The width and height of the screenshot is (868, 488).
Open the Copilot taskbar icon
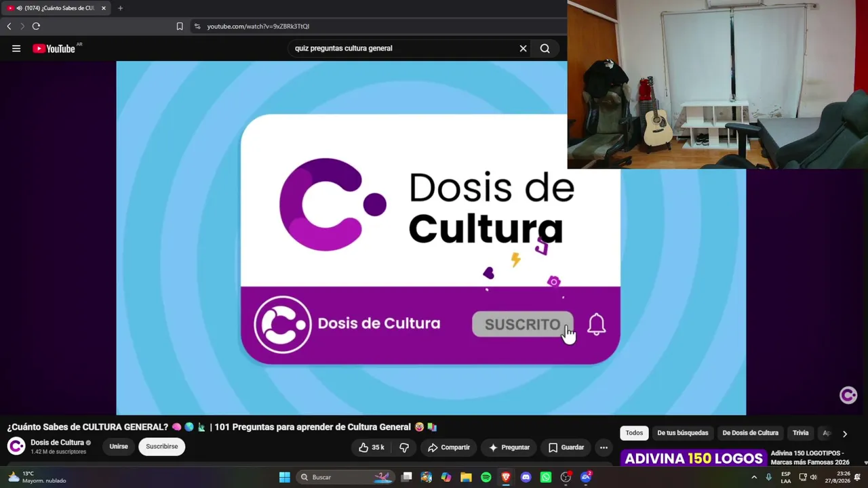coord(446,477)
